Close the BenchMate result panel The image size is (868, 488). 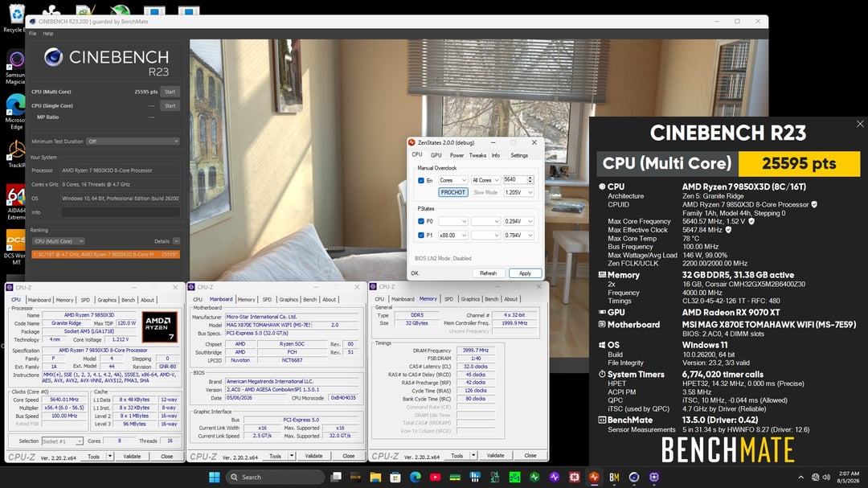coord(860,124)
